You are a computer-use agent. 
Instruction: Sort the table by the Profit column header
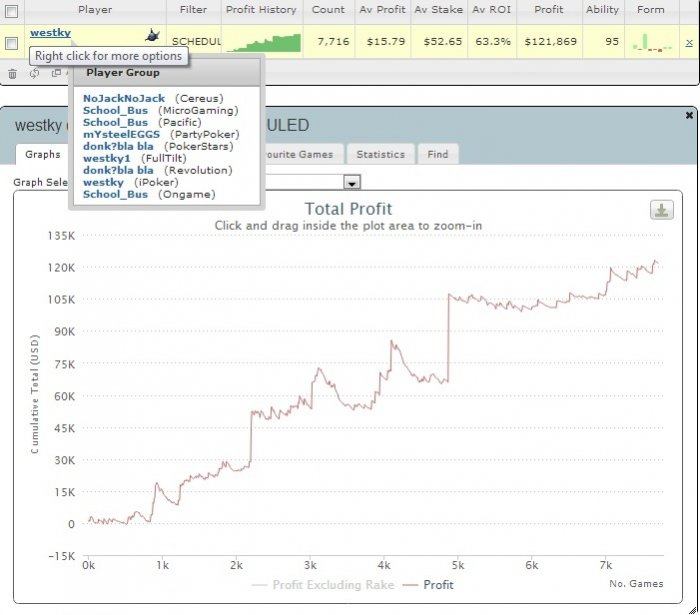(x=549, y=9)
